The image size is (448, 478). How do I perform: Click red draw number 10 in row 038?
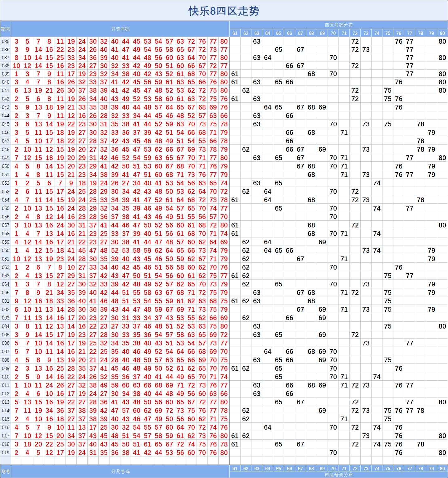[x=17, y=66]
